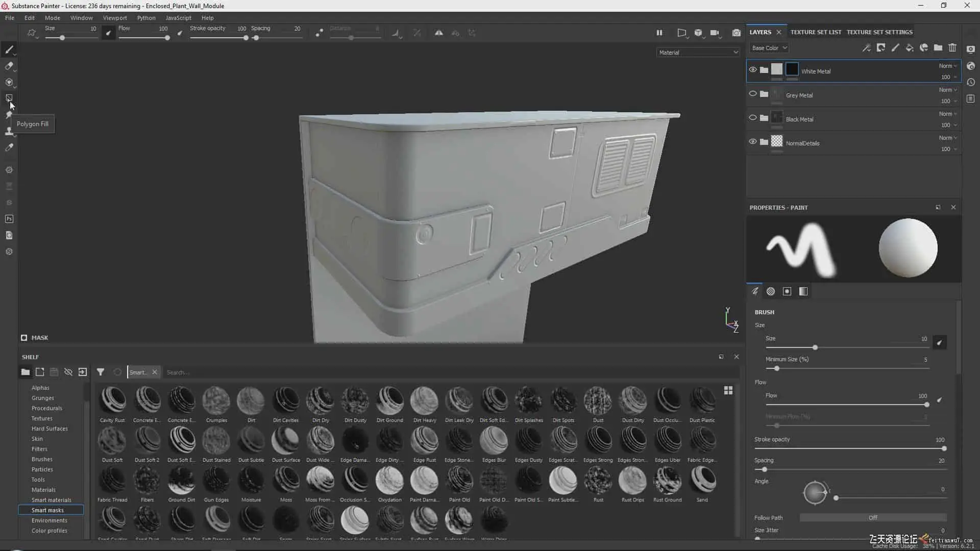Open the Base Color channel dropdown
980x551 pixels.
pos(769,48)
